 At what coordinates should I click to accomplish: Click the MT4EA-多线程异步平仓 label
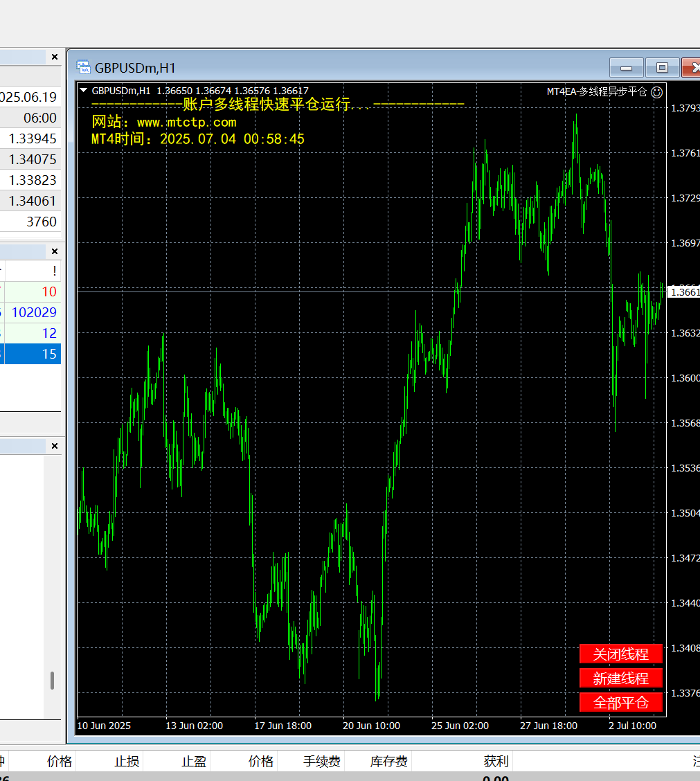(x=596, y=91)
